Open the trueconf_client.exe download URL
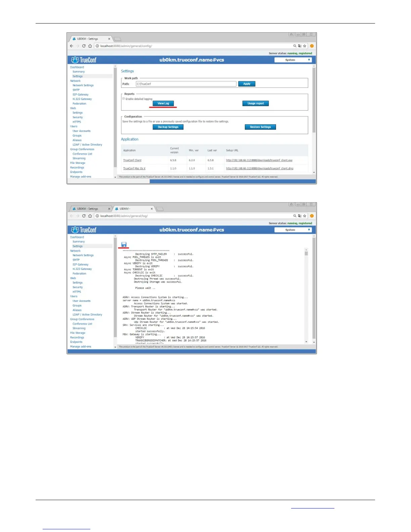This screenshot has height=532, width=411. click(259, 160)
